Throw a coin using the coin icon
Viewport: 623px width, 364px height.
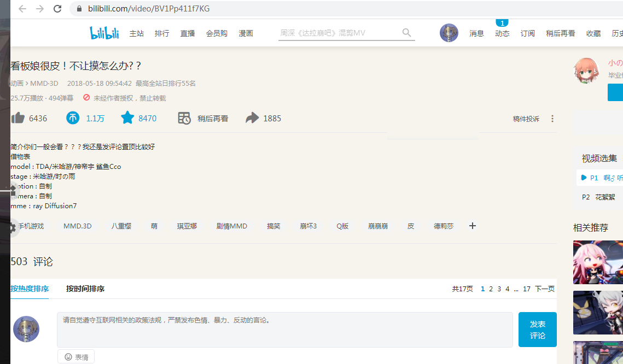coord(73,118)
